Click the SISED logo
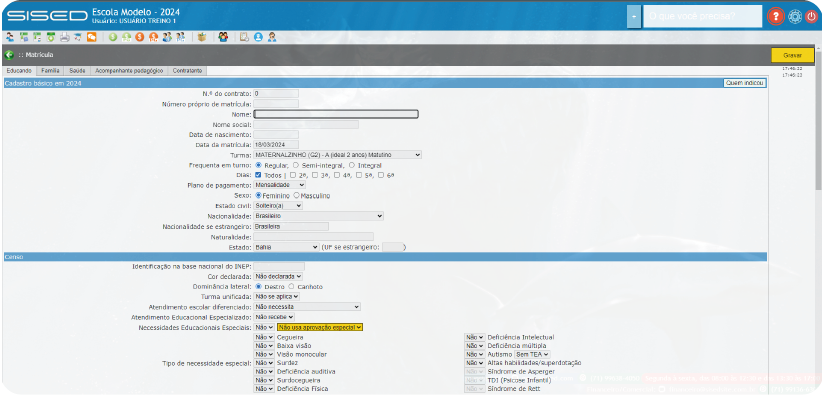 [x=47, y=16]
